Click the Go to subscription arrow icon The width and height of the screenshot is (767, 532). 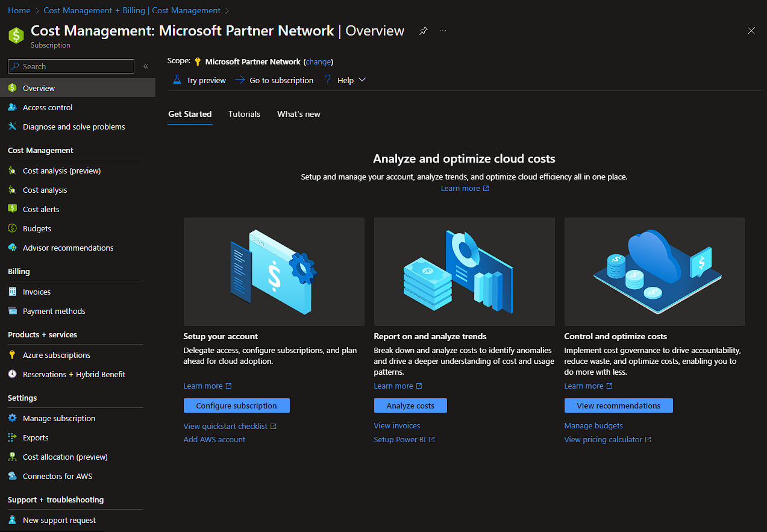pyautogui.click(x=240, y=80)
